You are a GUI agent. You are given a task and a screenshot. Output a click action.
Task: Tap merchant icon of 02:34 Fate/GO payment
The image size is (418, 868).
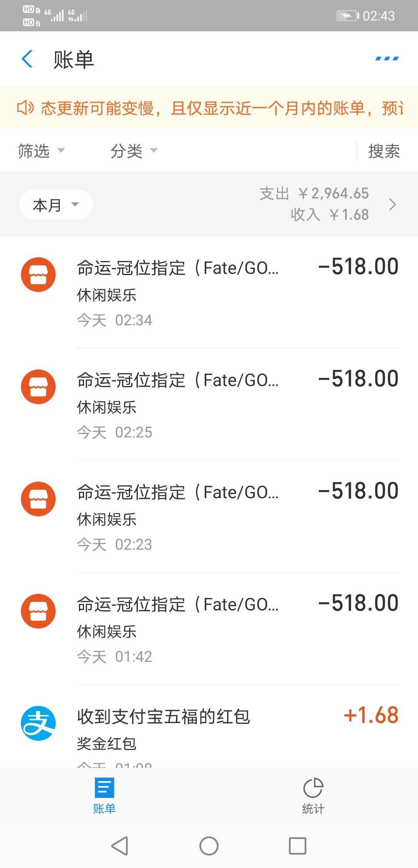coord(38,275)
